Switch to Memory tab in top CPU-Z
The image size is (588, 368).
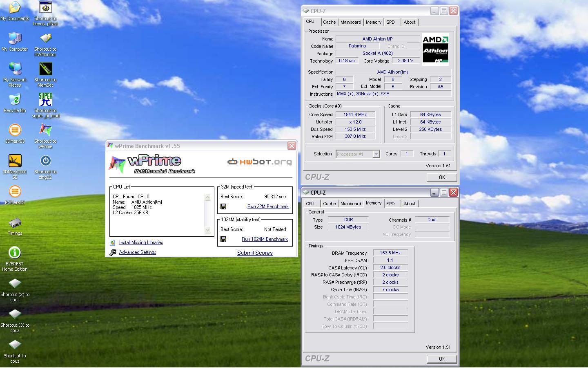374,22
